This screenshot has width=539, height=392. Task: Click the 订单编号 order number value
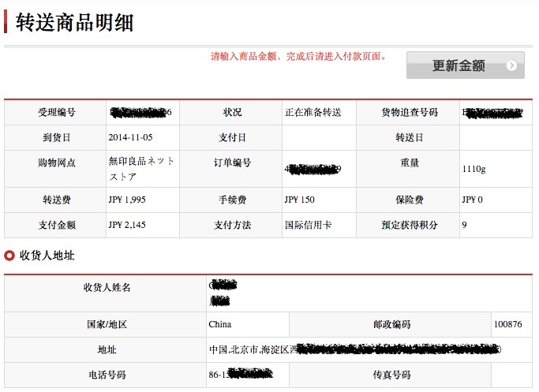(x=313, y=169)
